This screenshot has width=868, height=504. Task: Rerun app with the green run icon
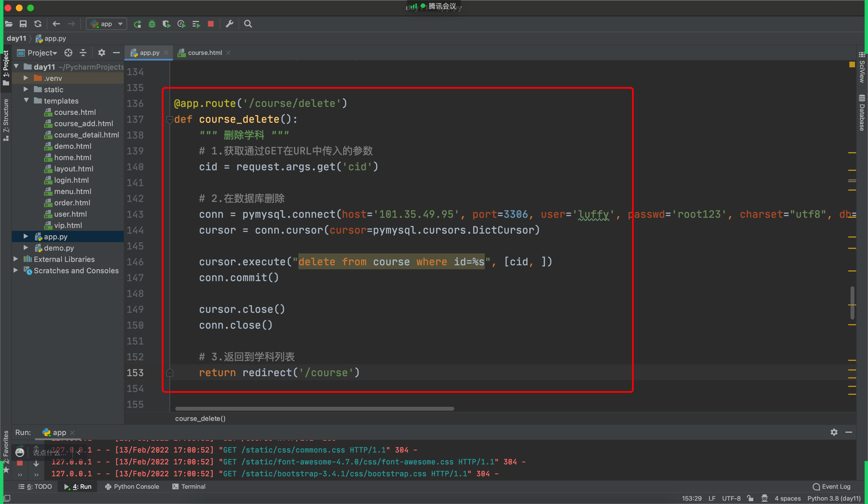pyautogui.click(x=137, y=24)
